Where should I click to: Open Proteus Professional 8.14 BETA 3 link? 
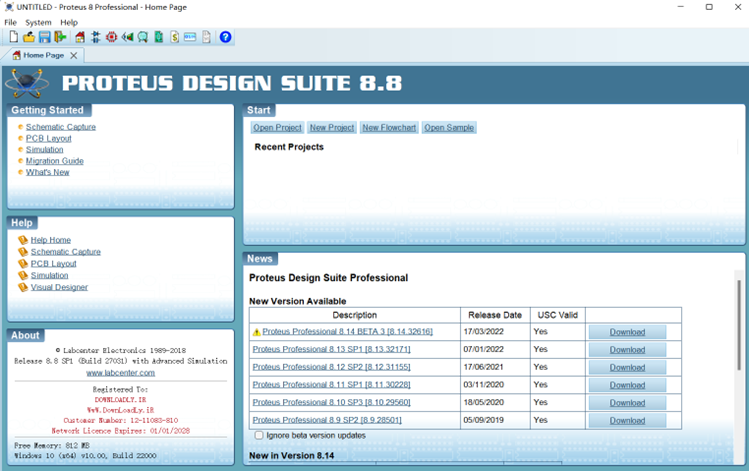[347, 332]
